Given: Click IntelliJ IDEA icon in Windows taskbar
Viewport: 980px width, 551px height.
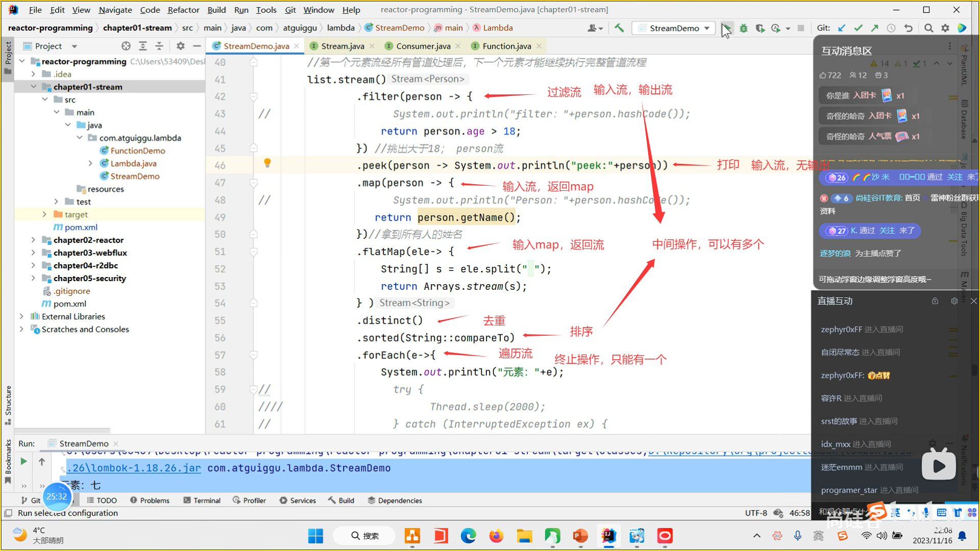Looking at the screenshot, I should coord(608,536).
